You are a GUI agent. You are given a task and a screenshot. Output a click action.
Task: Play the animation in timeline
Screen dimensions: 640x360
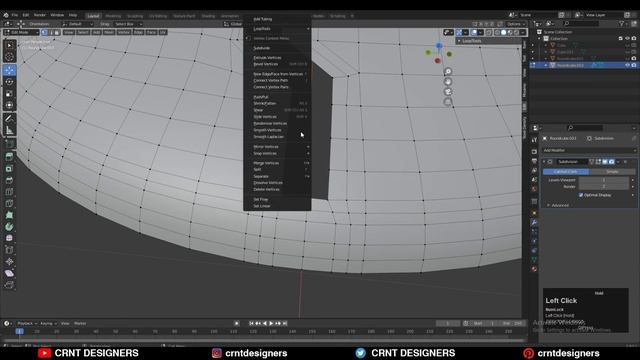pos(271,323)
